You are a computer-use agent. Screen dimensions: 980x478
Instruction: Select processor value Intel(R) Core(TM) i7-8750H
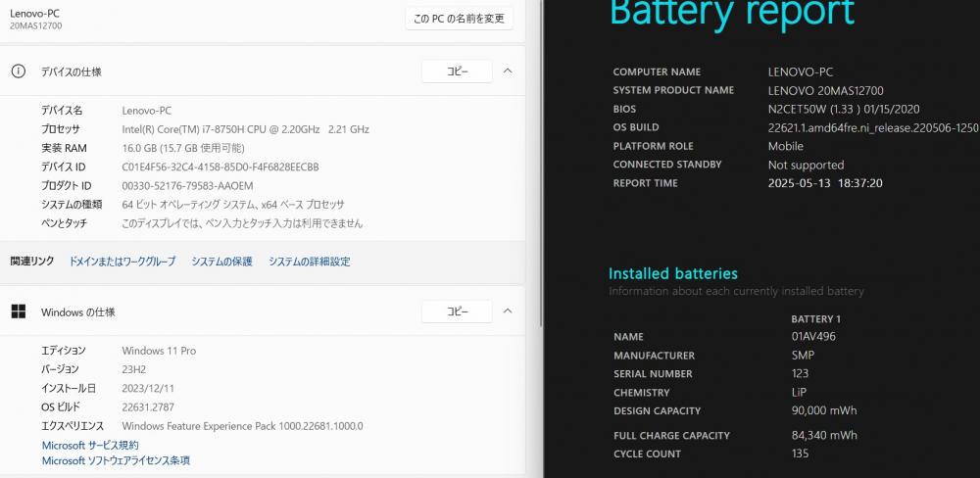[245, 129]
